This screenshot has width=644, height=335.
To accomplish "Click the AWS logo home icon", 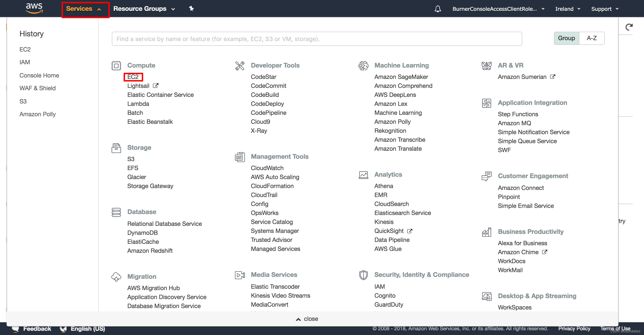I will click(34, 8).
